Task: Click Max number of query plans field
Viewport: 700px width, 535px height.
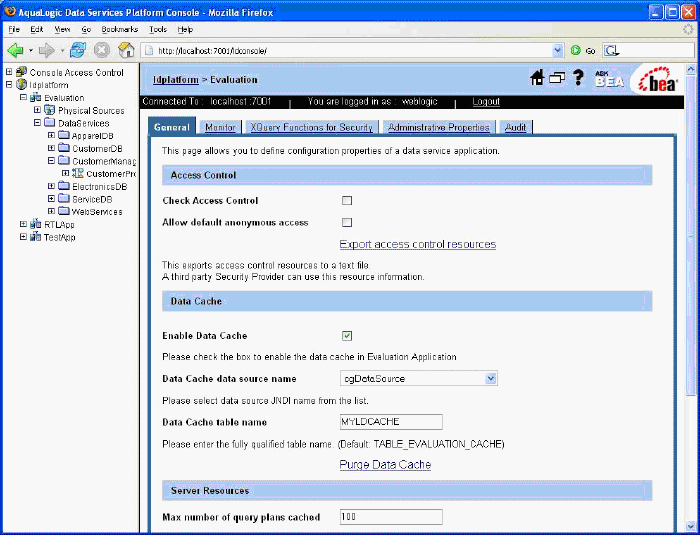Action: point(391,517)
